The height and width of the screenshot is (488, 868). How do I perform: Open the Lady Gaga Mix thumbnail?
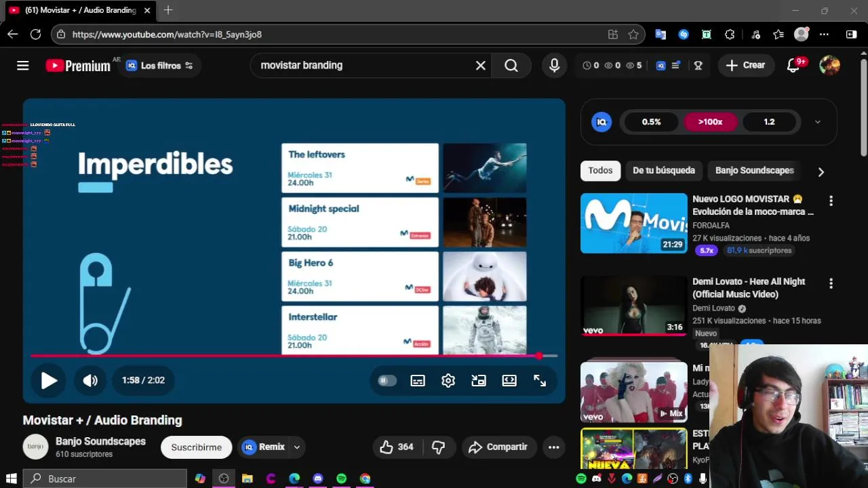(x=634, y=392)
